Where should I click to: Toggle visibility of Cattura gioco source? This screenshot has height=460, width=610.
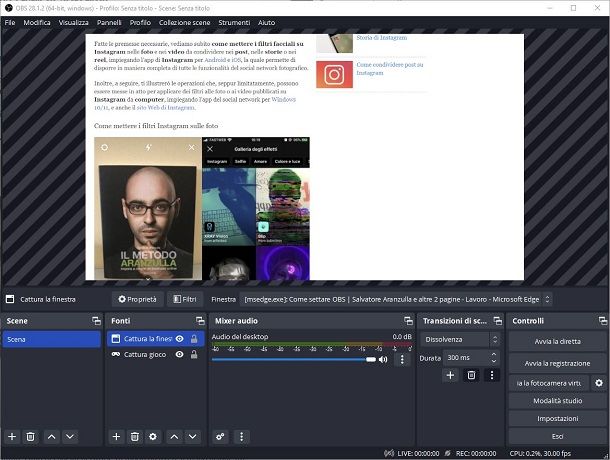(x=179, y=354)
